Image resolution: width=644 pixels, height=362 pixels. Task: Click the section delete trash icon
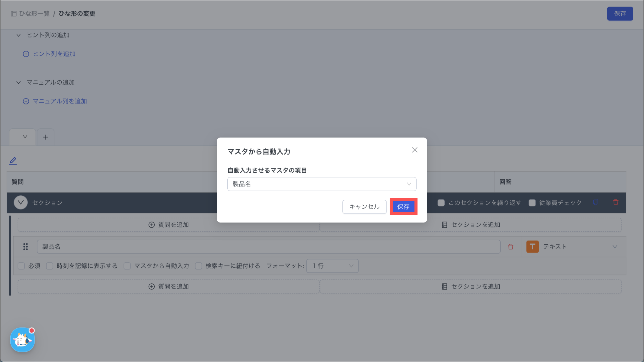tap(616, 202)
